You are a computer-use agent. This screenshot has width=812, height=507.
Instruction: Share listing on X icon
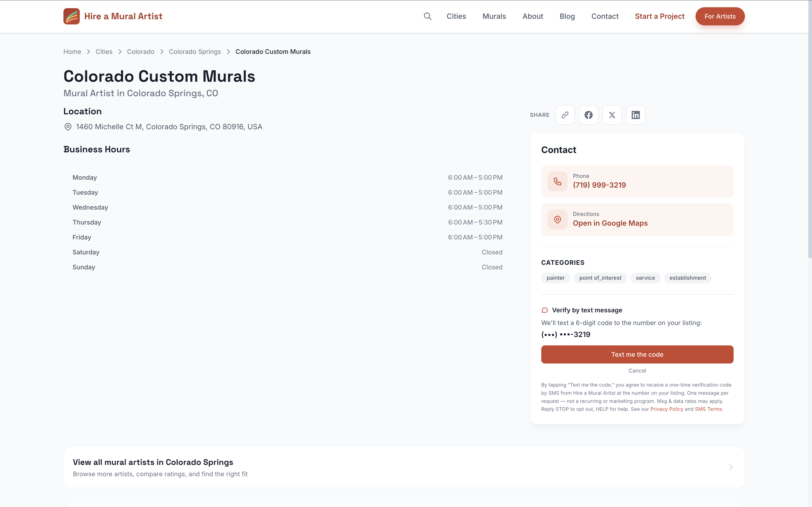[x=612, y=115]
